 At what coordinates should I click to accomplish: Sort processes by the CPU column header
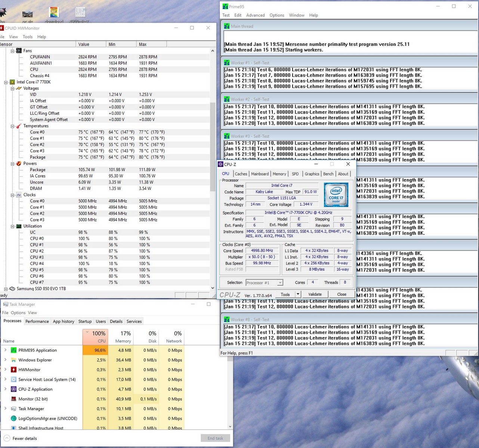click(95, 337)
